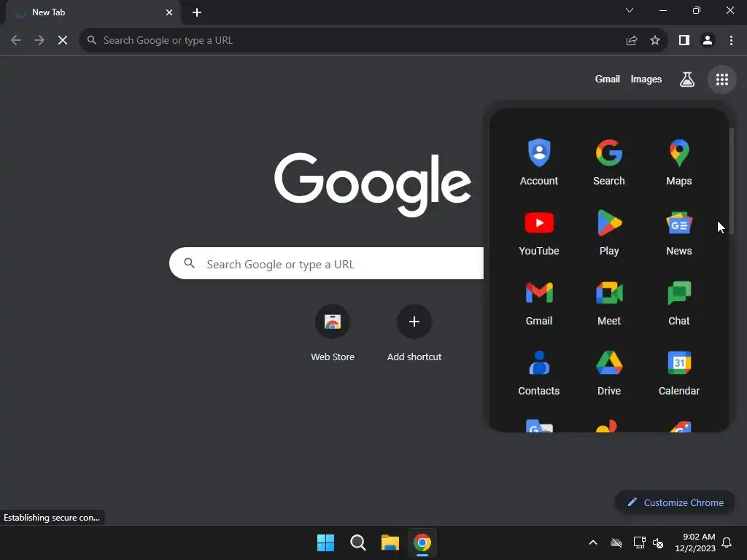Close the New Tab tab
The width and height of the screenshot is (747, 560).
tap(169, 12)
